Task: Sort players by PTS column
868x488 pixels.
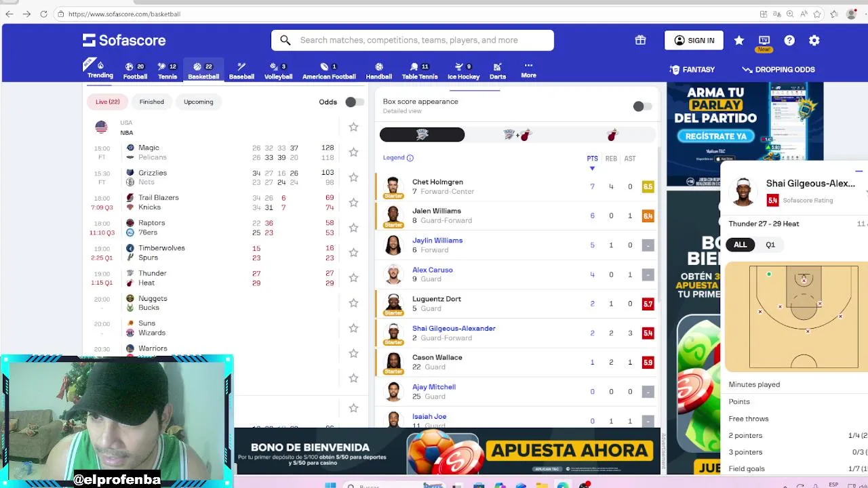Action: [x=592, y=159]
